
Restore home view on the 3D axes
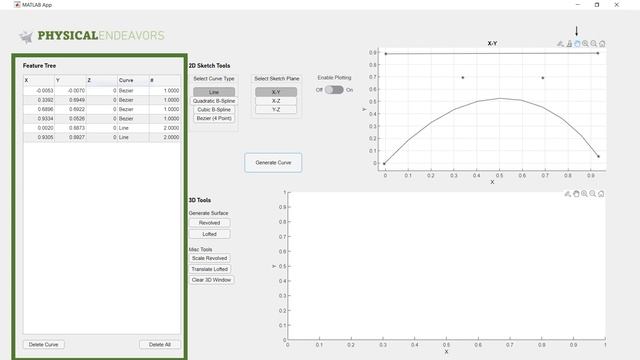[601, 194]
